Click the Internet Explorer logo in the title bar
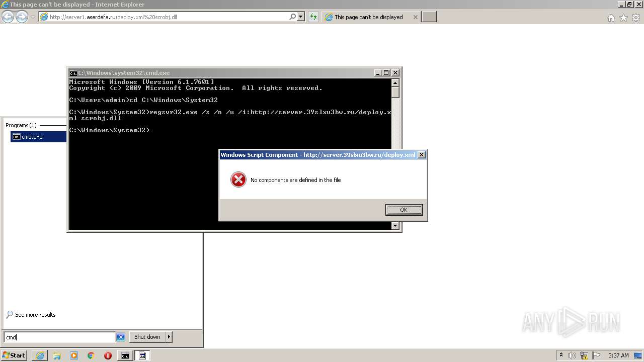 click(5, 5)
